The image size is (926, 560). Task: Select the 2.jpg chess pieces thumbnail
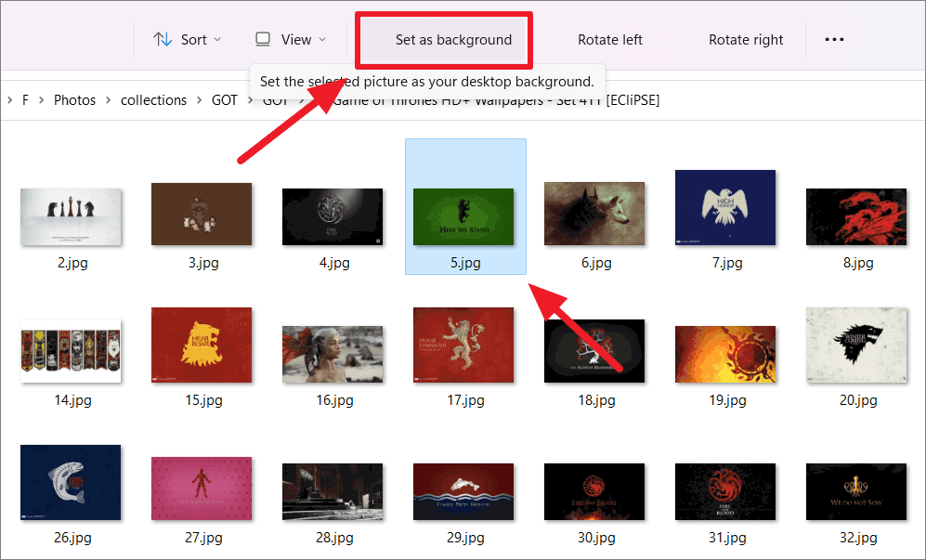point(71,216)
